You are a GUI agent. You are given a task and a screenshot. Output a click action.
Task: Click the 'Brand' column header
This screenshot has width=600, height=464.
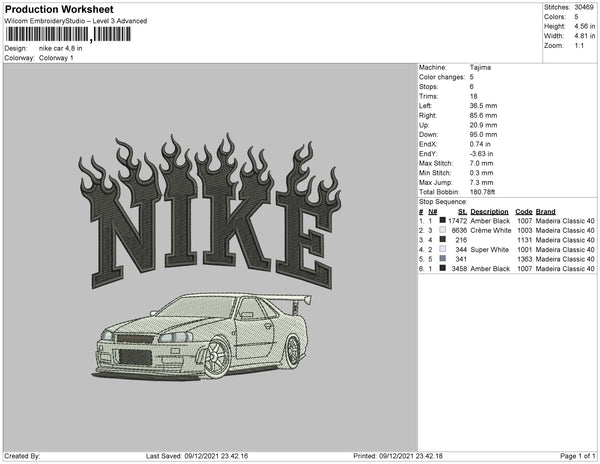(x=546, y=212)
